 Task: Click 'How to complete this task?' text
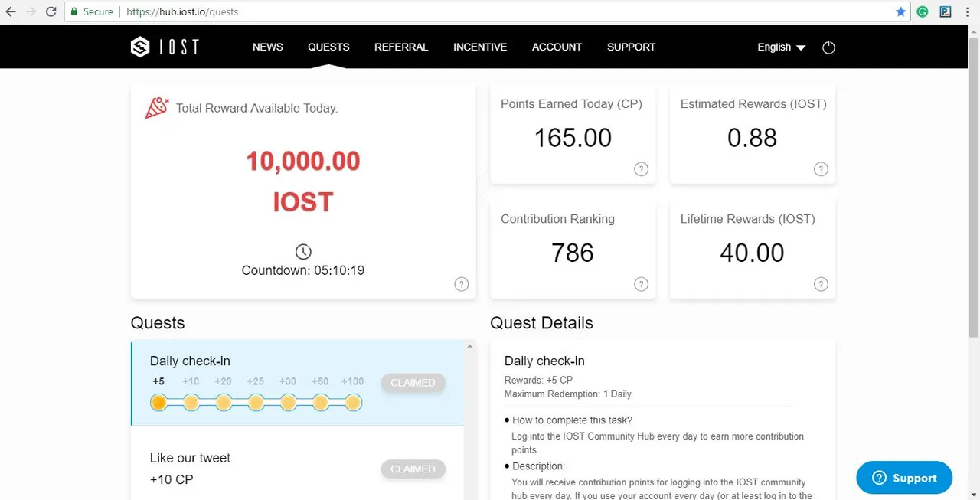click(572, 420)
